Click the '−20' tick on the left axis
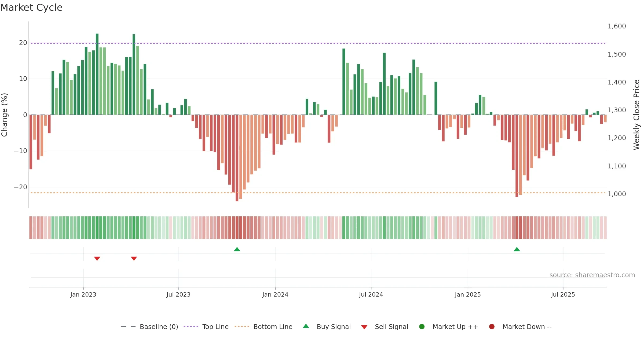This screenshot has width=644, height=362. pos(21,187)
